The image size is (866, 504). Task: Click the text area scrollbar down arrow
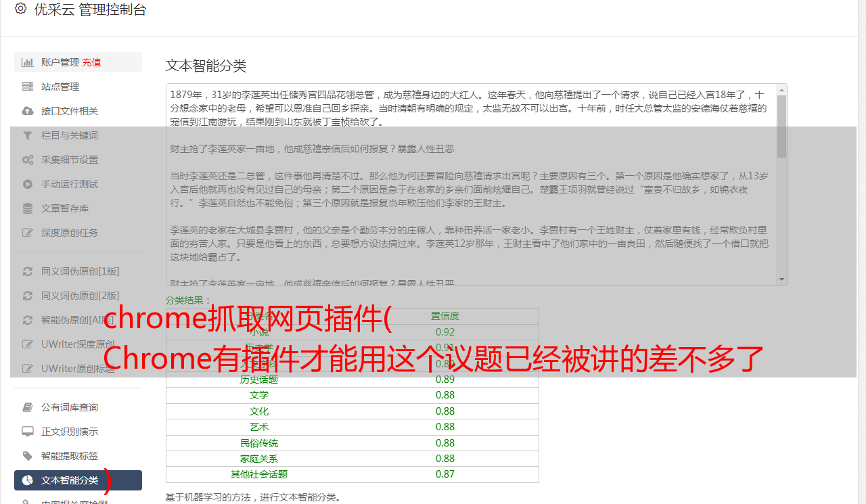782,279
